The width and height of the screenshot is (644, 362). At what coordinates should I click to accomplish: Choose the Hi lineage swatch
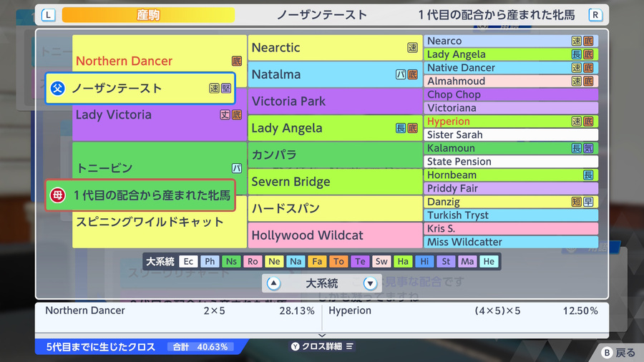point(424,261)
